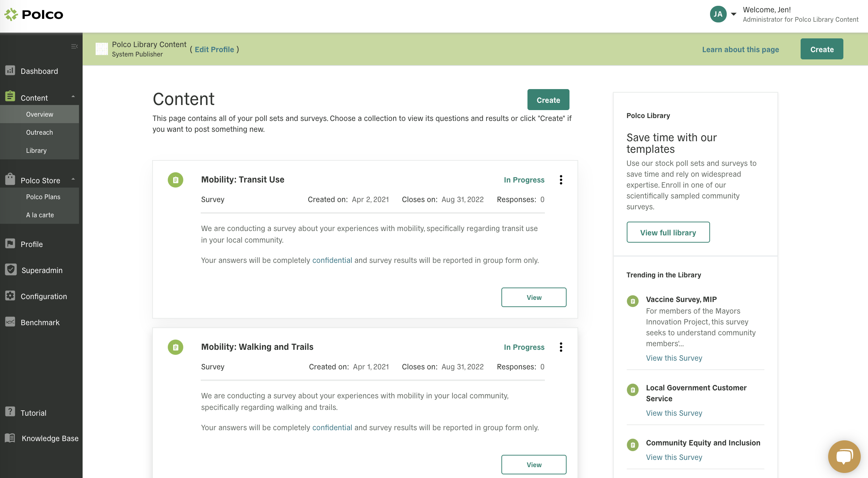Click the Polco logo
The height and width of the screenshot is (478, 868).
tap(34, 14)
